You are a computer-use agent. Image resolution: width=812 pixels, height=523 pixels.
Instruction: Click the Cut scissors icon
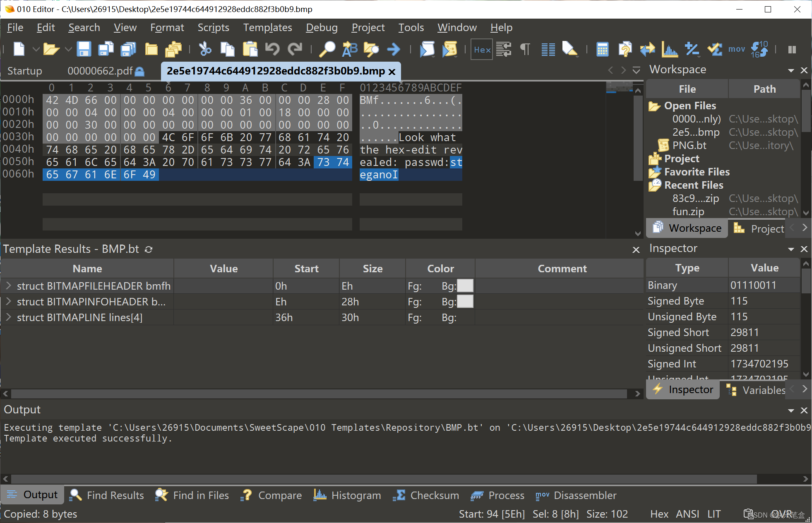(204, 49)
